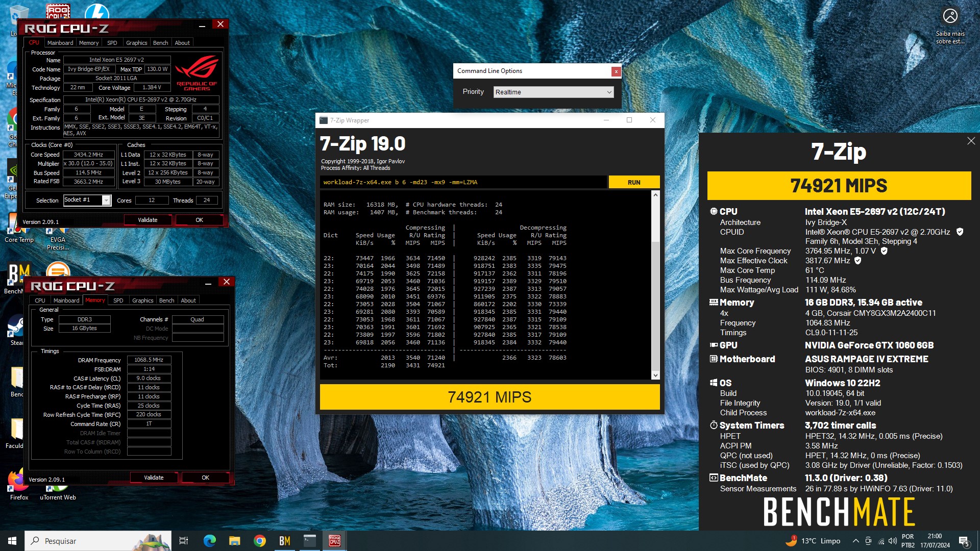
Task: Click the taskbar Pesquisar search box
Action: (x=98, y=541)
